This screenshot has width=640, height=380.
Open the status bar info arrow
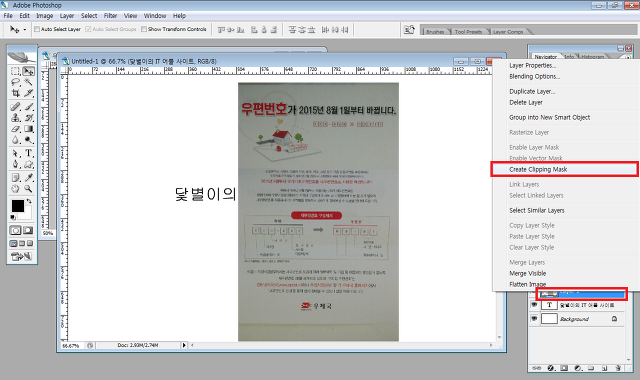point(184,345)
